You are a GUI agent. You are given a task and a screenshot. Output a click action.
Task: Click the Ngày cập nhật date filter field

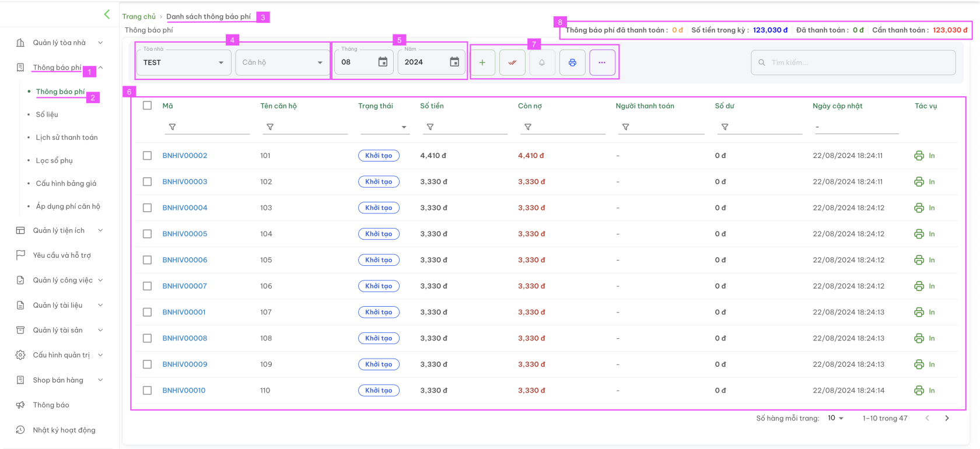click(856, 127)
